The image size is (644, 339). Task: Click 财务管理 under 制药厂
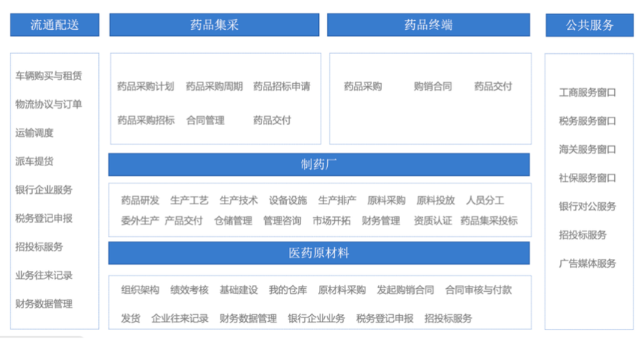pyautogui.click(x=380, y=221)
